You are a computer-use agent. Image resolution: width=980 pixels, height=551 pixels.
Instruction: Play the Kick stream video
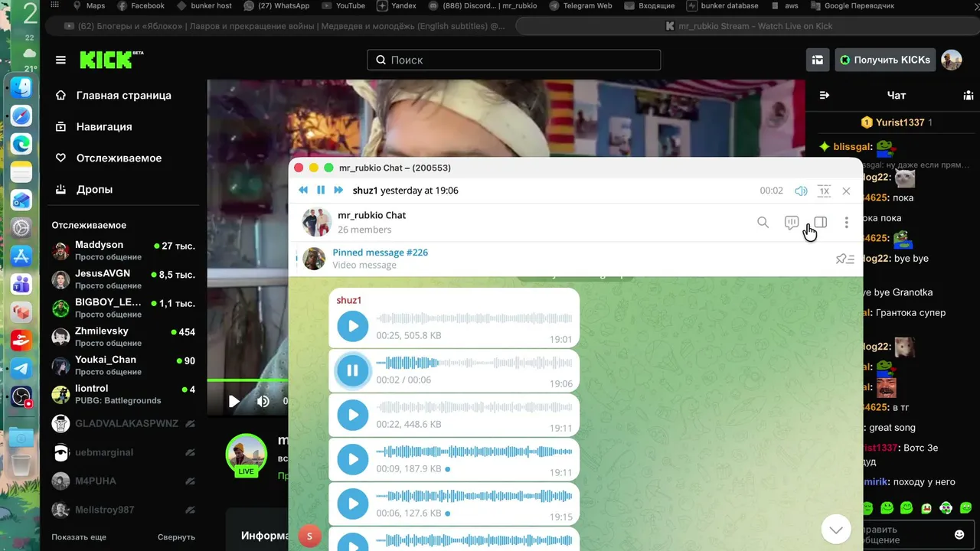tap(234, 401)
